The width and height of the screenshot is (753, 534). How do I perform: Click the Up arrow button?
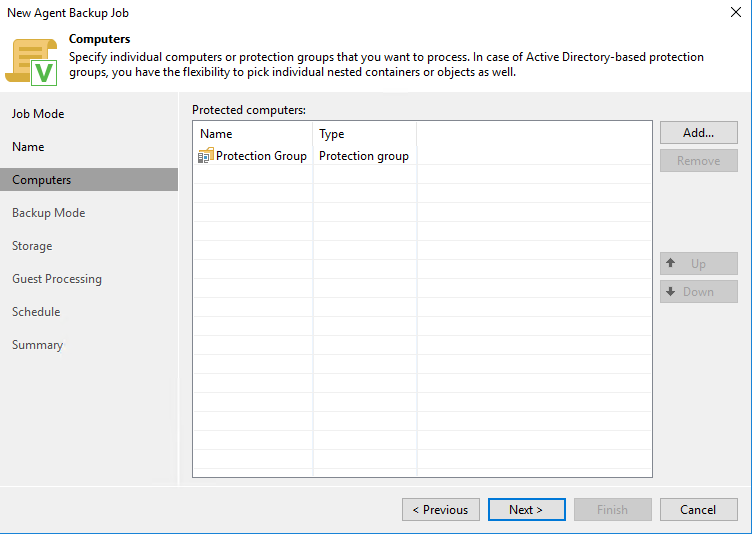coord(698,264)
